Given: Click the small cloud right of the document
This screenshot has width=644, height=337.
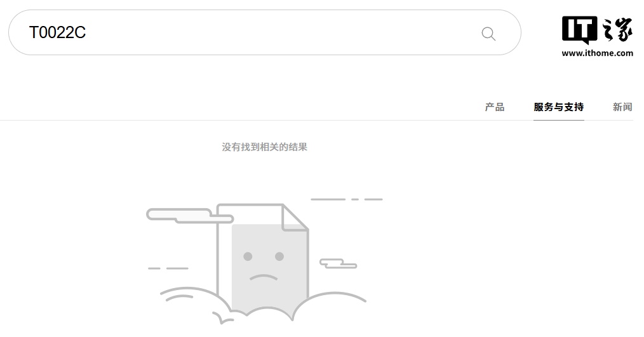Looking at the screenshot, I should coord(338,263).
